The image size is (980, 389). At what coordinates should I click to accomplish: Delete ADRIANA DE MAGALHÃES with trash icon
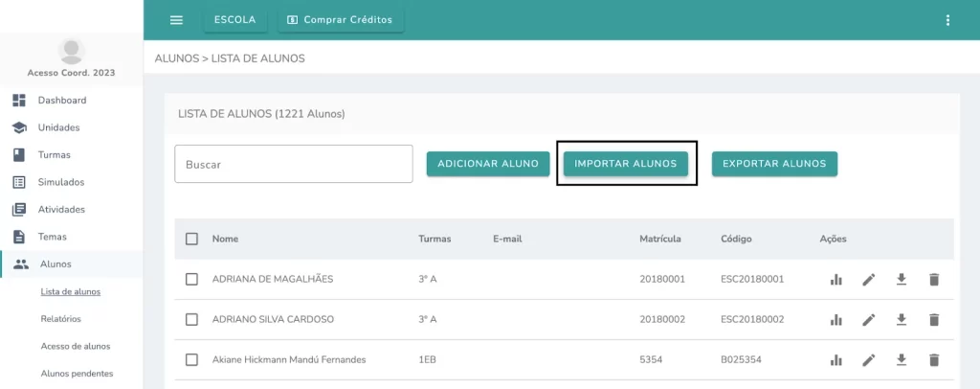tap(934, 280)
